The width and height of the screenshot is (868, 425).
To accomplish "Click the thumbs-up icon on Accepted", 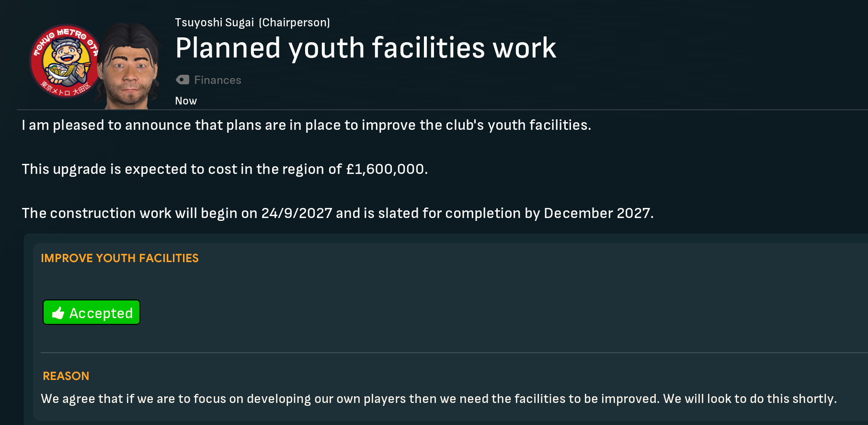I will click(x=58, y=313).
